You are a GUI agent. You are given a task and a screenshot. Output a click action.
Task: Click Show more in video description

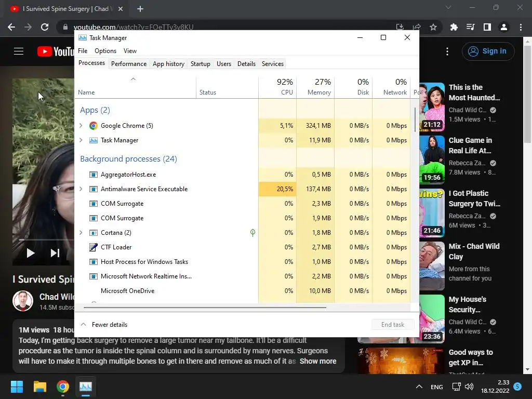click(x=318, y=361)
